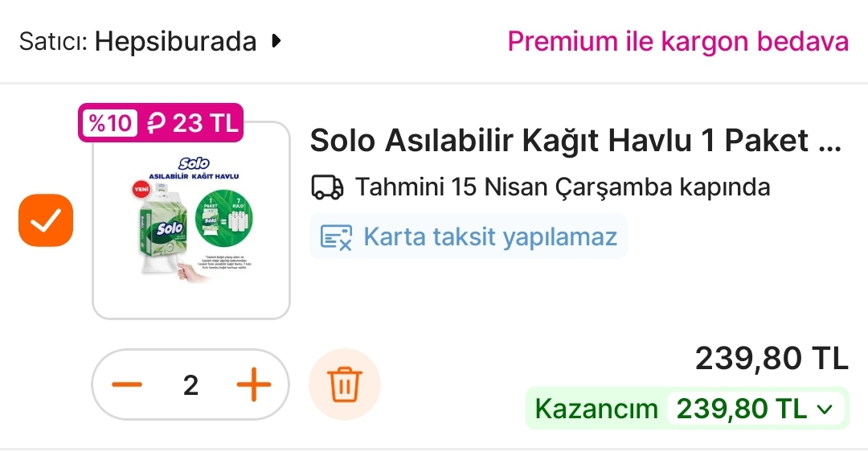Open the Solo paper towel thumbnail

191,220
